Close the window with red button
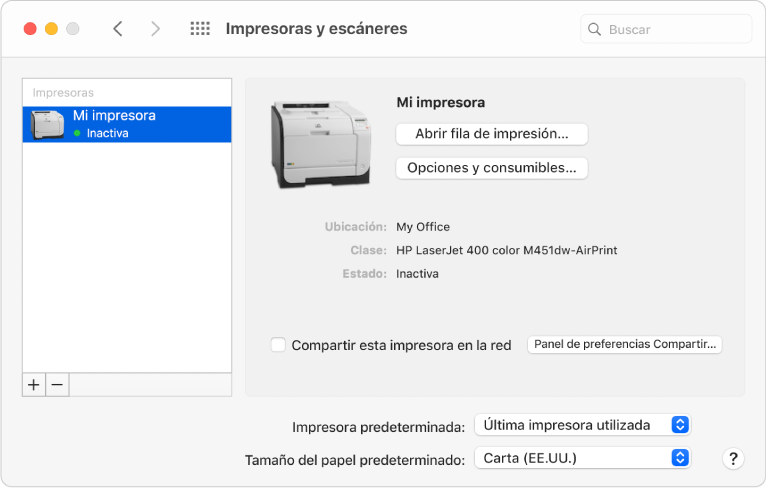The image size is (766, 489). pyautogui.click(x=30, y=29)
